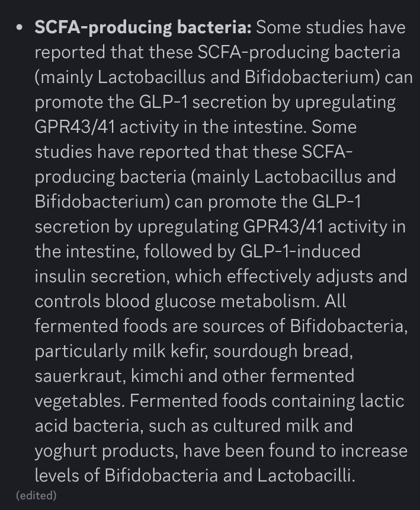Viewport: 420px width, 510px height.
Task: Click the word 'Lactobacilli.' ending the message
Action: (x=306, y=475)
